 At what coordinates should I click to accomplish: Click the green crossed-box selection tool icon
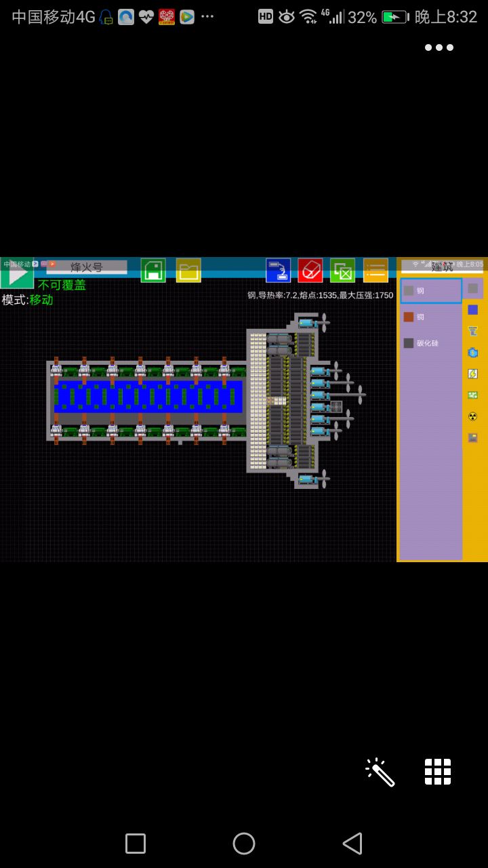tap(343, 271)
